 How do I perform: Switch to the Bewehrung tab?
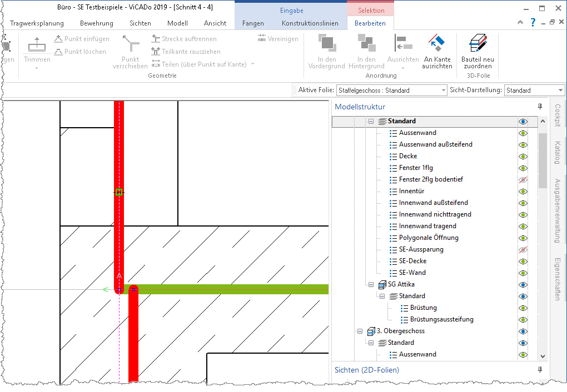(x=97, y=23)
